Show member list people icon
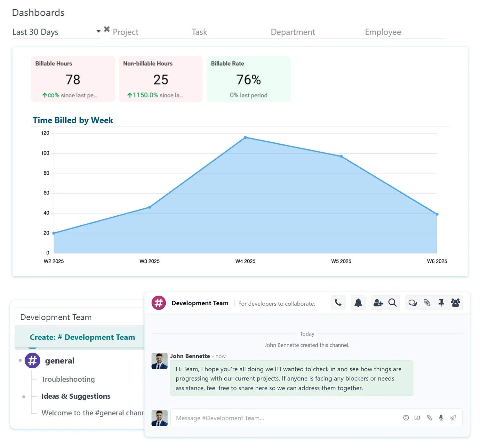This screenshot has width=480, height=448. [455, 303]
